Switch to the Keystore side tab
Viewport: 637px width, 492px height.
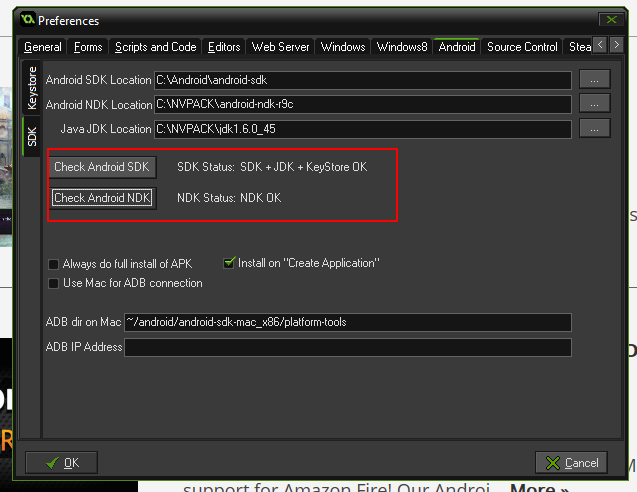[32, 88]
